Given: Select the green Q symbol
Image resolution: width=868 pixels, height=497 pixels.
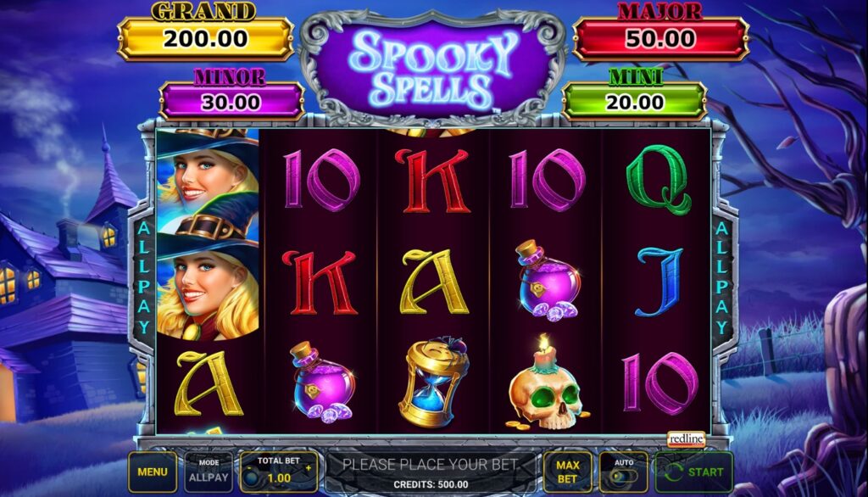Looking at the screenshot, I should 658,179.
